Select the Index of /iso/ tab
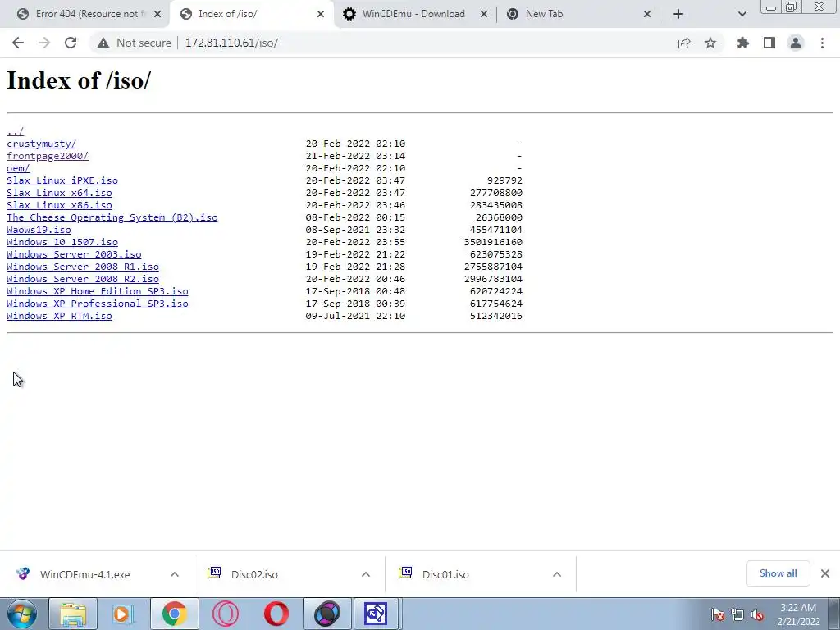 [252, 14]
